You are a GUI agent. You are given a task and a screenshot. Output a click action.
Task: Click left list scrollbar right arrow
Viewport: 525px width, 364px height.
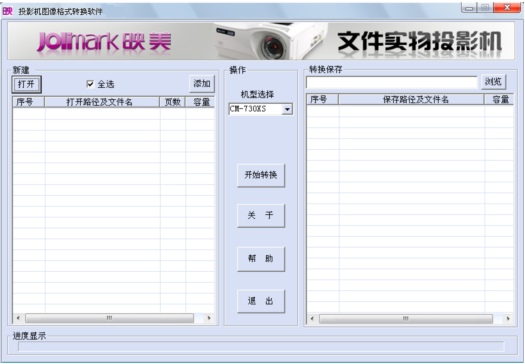coord(209,318)
